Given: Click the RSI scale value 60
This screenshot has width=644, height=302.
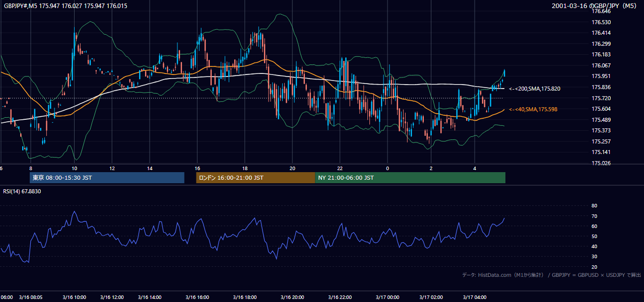Looking at the screenshot, I should pos(594,226).
